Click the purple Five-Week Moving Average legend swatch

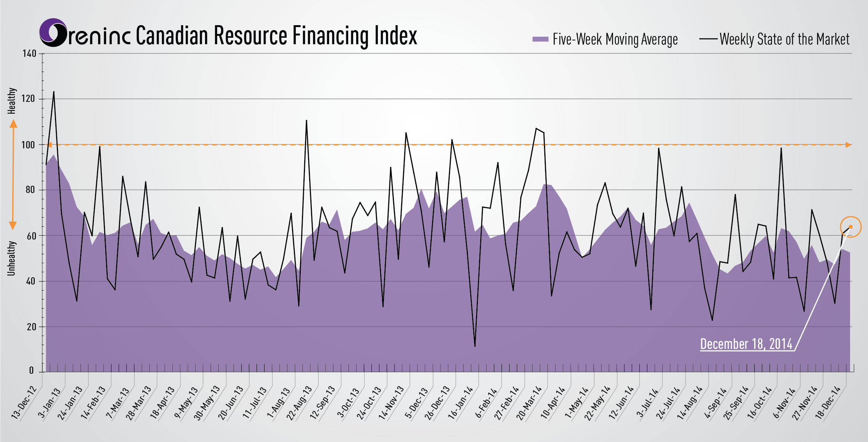(x=540, y=39)
